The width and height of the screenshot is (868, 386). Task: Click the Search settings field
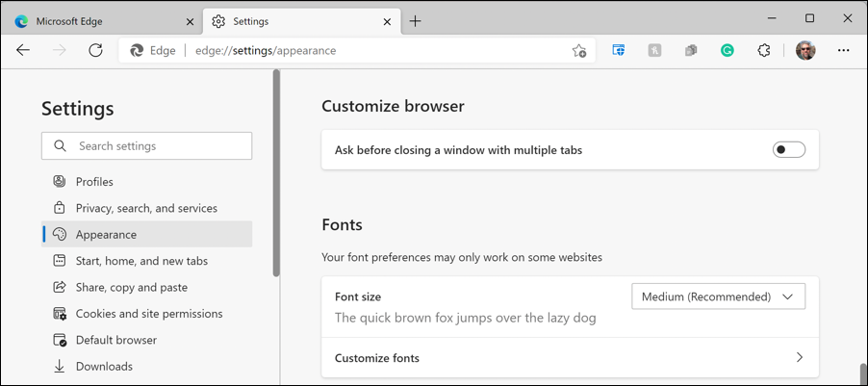(x=146, y=146)
